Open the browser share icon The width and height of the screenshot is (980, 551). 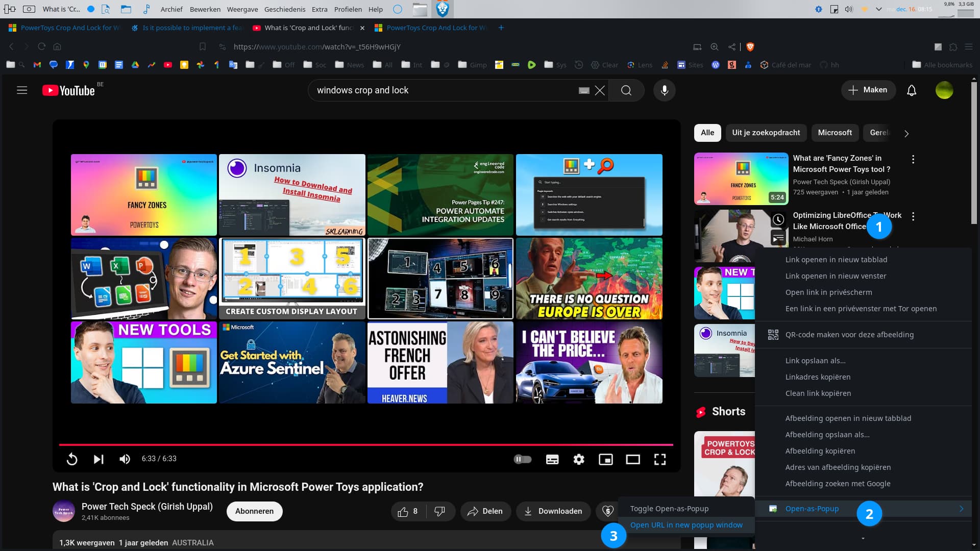(x=732, y=46)
